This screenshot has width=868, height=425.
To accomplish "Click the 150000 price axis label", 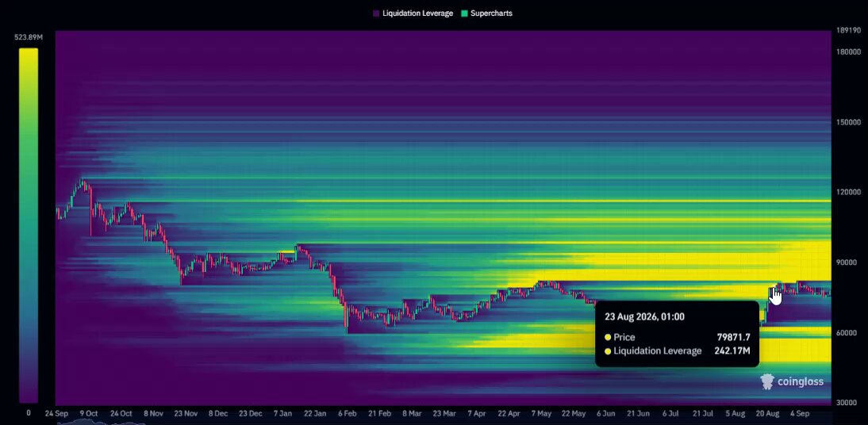I will click(x=847, y=122).
